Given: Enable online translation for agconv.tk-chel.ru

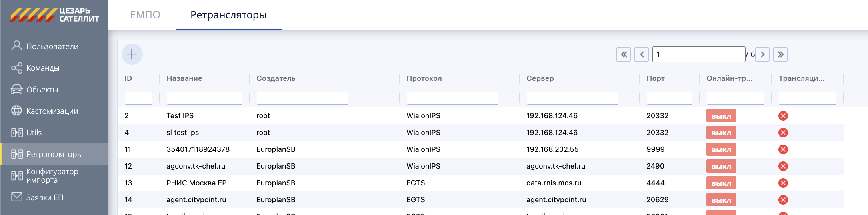Looking at the screenshot, I should coord(721,166).
